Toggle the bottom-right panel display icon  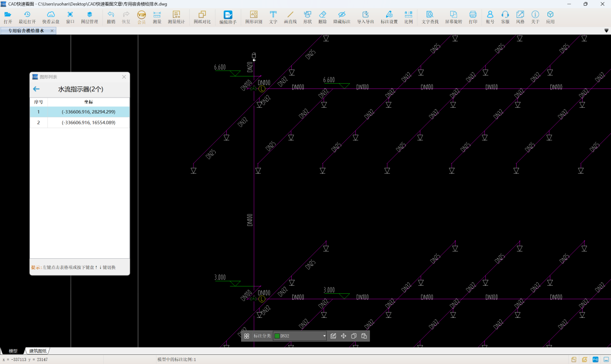point(606,360)
